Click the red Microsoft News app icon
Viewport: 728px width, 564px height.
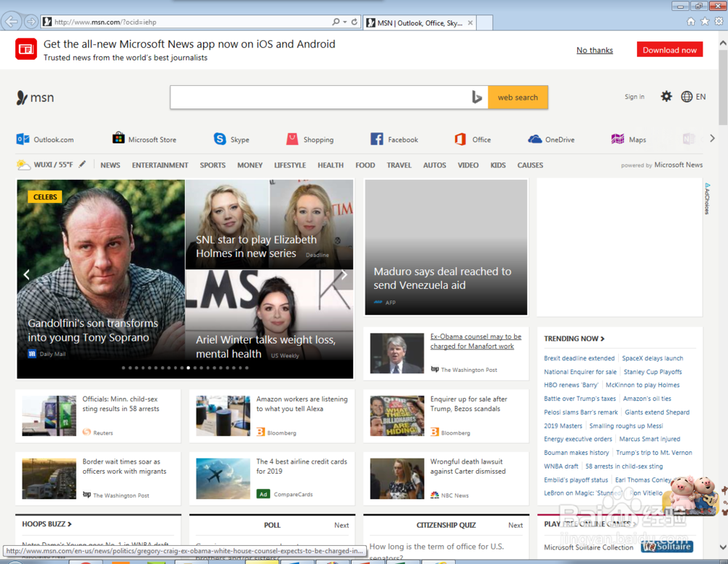[x=26, y=49]
